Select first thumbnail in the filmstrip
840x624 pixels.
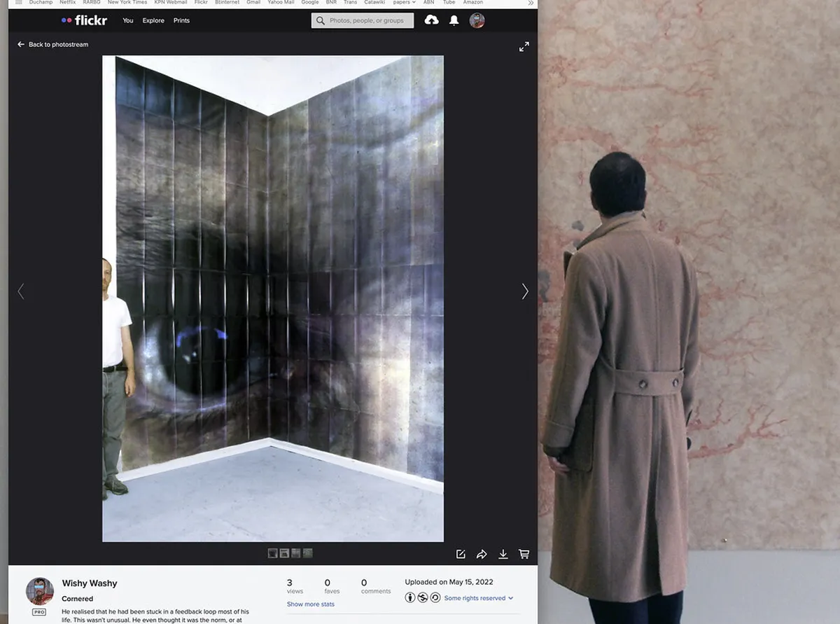coord(273,553)
